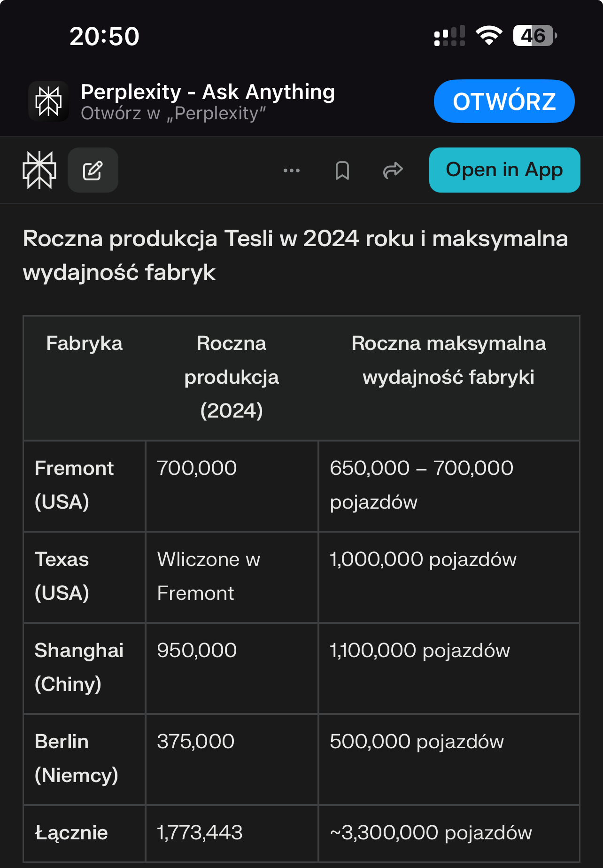Tap the Fremont (USA) row label
This screenshot has width=603, height=868.
coord(74,485)
